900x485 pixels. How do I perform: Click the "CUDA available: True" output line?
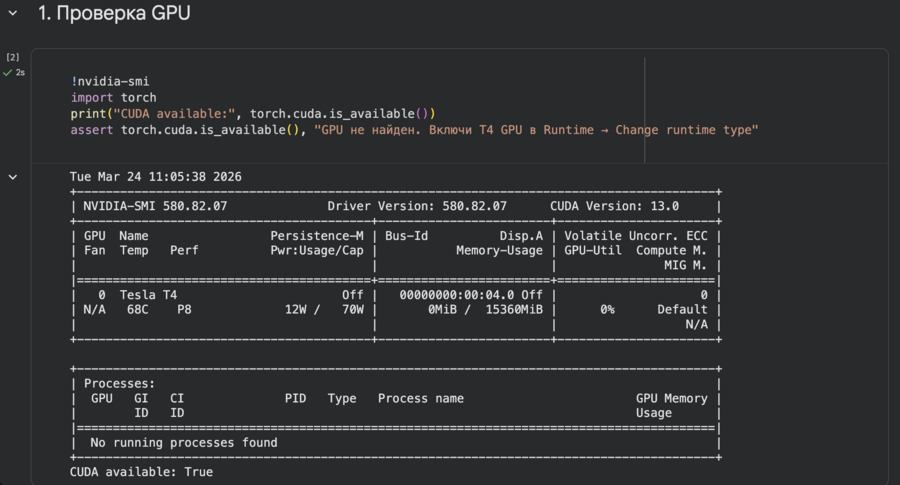141,472
